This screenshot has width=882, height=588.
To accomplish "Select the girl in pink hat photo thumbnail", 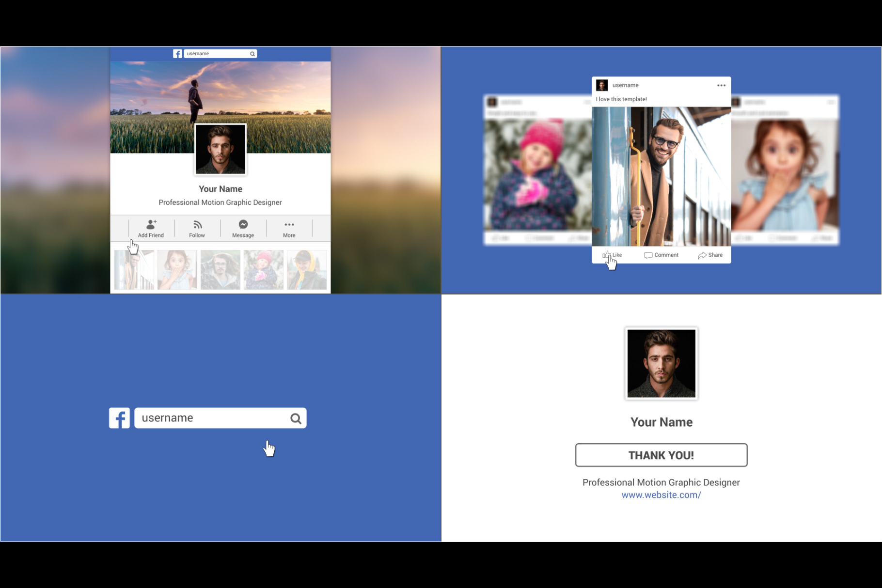I will pyautogui.click(x=264, y=270).
